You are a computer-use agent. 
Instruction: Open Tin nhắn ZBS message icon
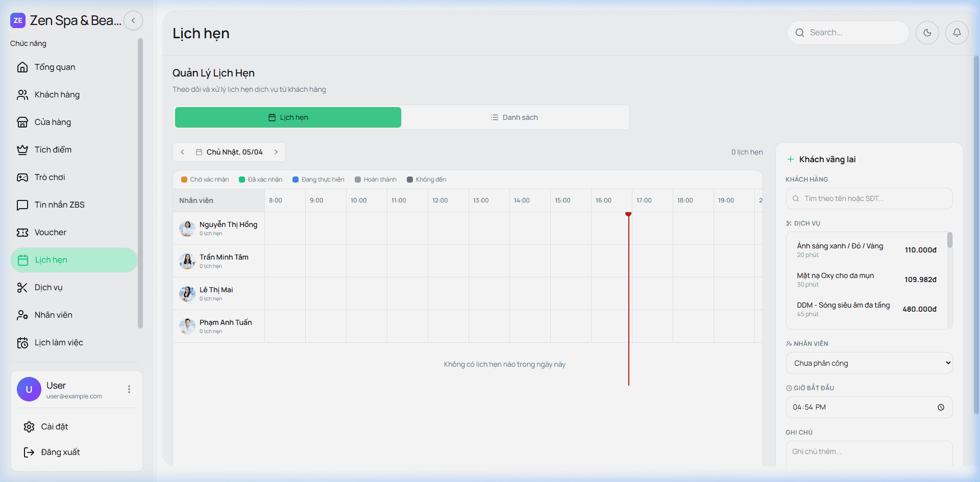(x=22, y=205)
